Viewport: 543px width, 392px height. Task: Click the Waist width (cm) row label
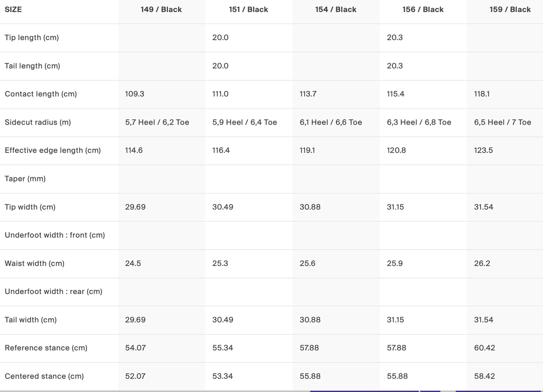pyautogui.click(x=35, y=263)
